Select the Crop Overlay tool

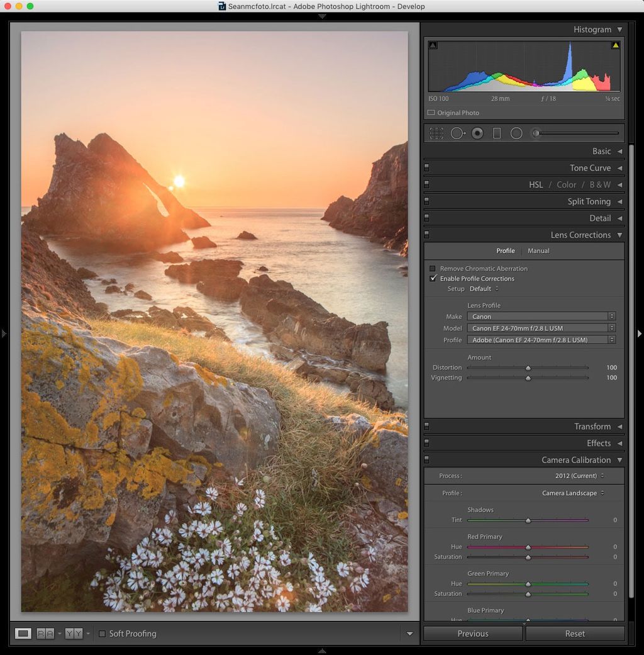click(x=436, y=133)
